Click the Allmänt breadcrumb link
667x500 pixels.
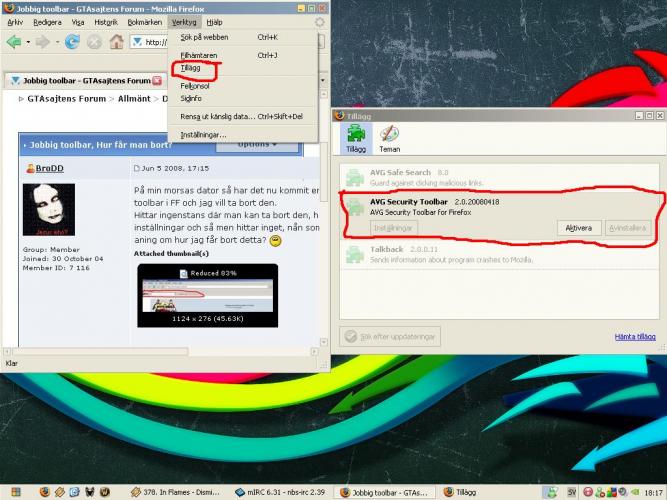coord(134,99)
